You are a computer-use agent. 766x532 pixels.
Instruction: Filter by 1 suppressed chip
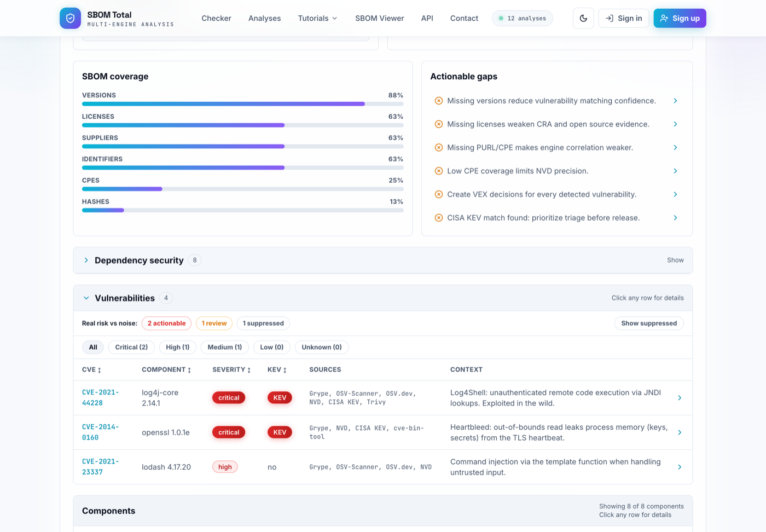tap(263, 323)
